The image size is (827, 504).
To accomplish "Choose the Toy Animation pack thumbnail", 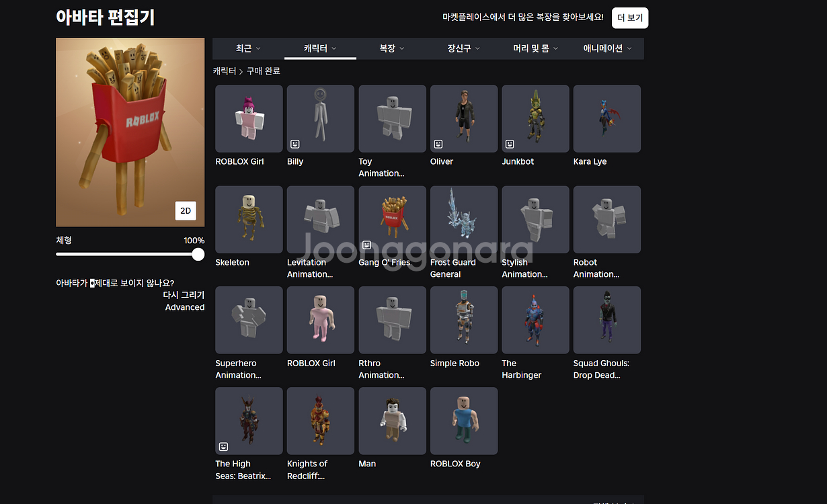I will point(393,118).
